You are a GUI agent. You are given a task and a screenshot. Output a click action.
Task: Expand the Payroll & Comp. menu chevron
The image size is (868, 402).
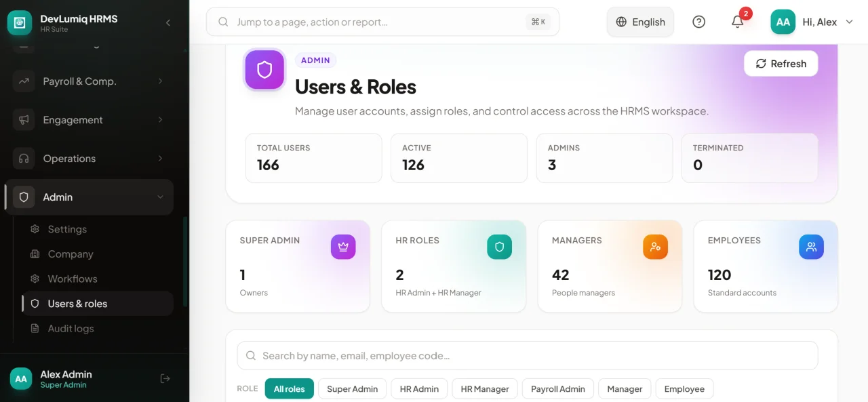[x=161, y=81]
